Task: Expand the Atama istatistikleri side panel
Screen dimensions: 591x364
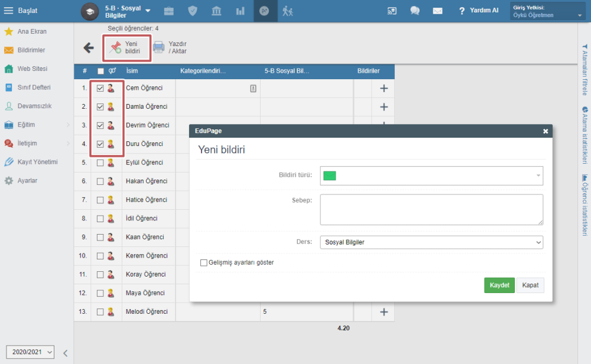Action: point(584,135)
